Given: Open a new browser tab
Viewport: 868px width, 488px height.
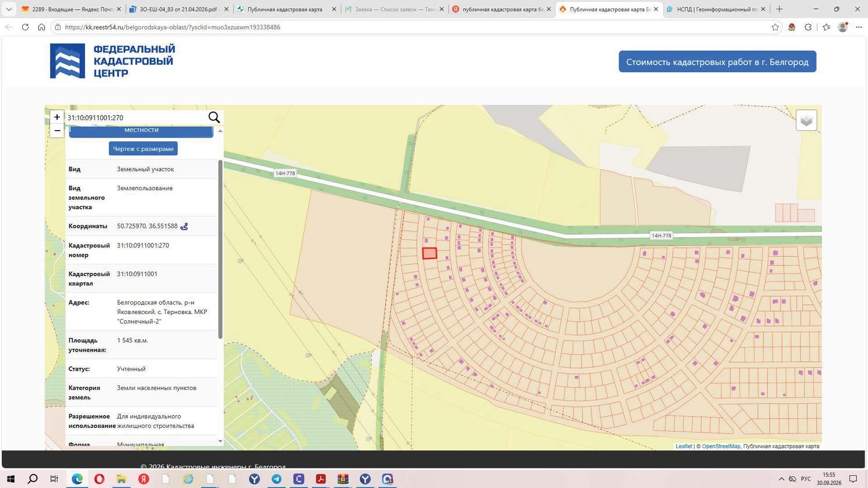Looking at the screenshot, I should click(779, 9).
